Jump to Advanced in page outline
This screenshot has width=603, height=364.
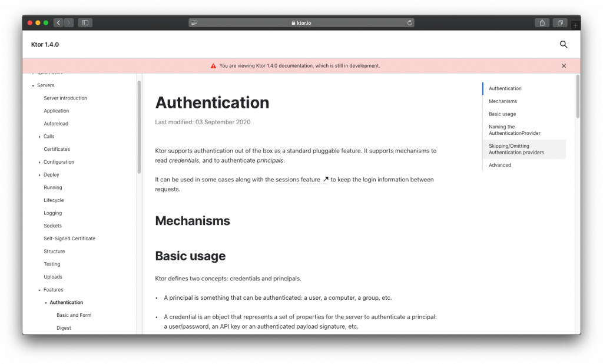pos(500,165)
